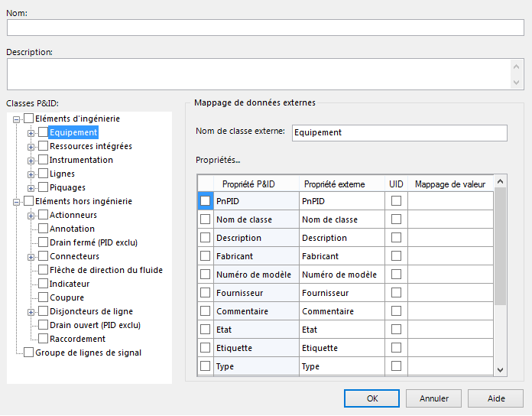Select the Lignes tree item
This screenshot has height=416, width=532.
click(x=62, y=174)
